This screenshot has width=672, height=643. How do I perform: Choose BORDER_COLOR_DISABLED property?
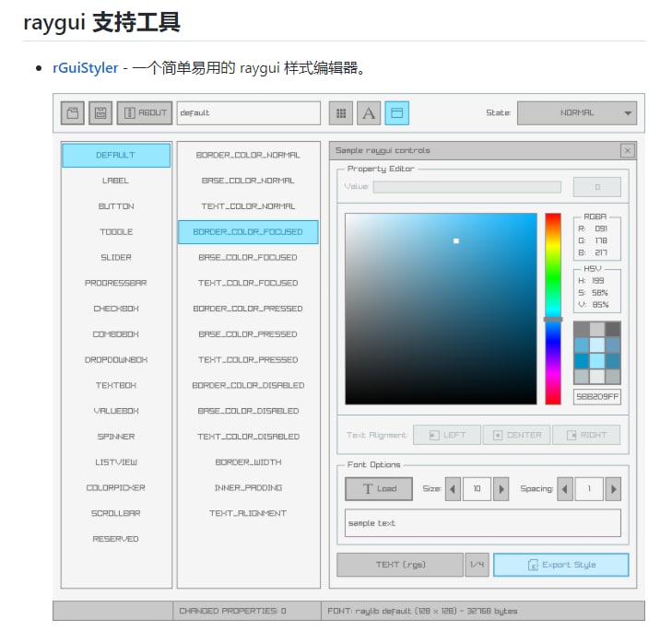pos(248,386)
